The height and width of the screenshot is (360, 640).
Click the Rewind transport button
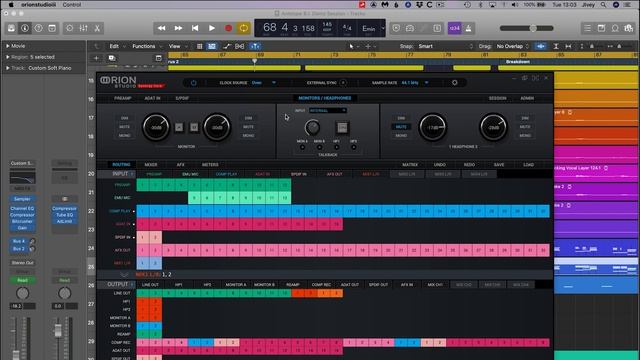[x=162, y=28]
